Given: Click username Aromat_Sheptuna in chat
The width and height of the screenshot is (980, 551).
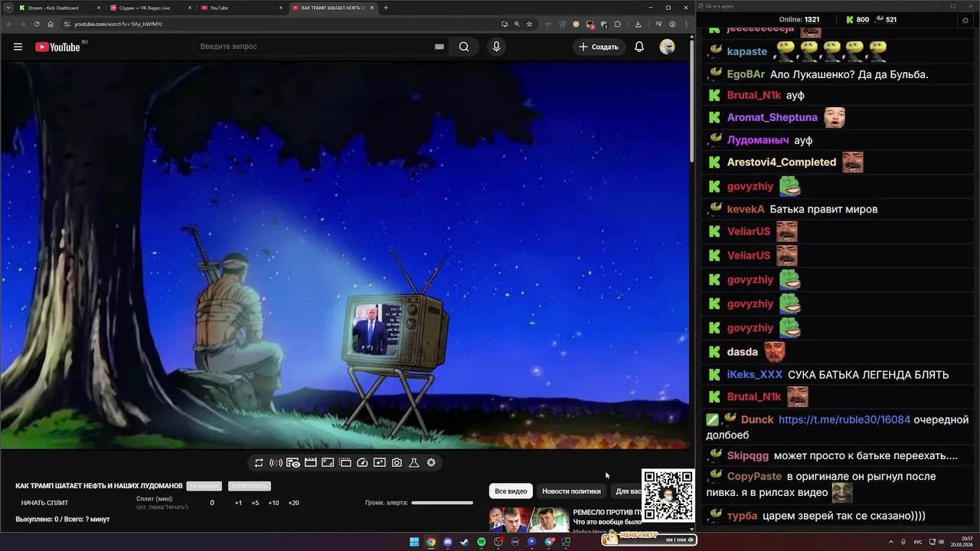Looking at the screenshot, I should (x=773, y=117).
